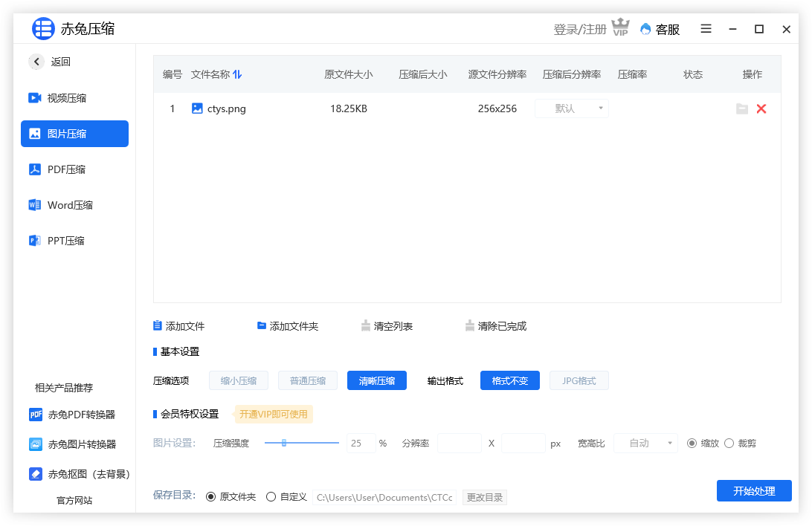Open the 宽高比 自动 dropdown
812x526 pixels.
point(645,443)
